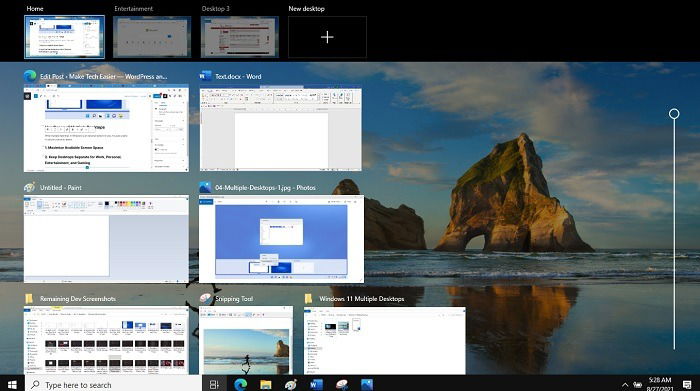Select the Home desktop thumbnail
700x391 pixels.
point(64,37)
